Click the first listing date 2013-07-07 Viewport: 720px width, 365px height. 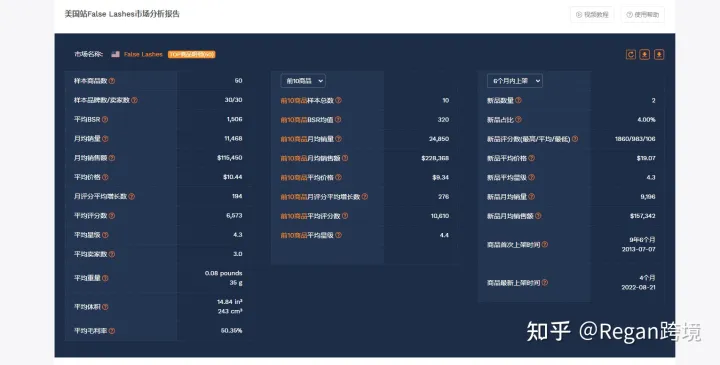coord(639,249)
